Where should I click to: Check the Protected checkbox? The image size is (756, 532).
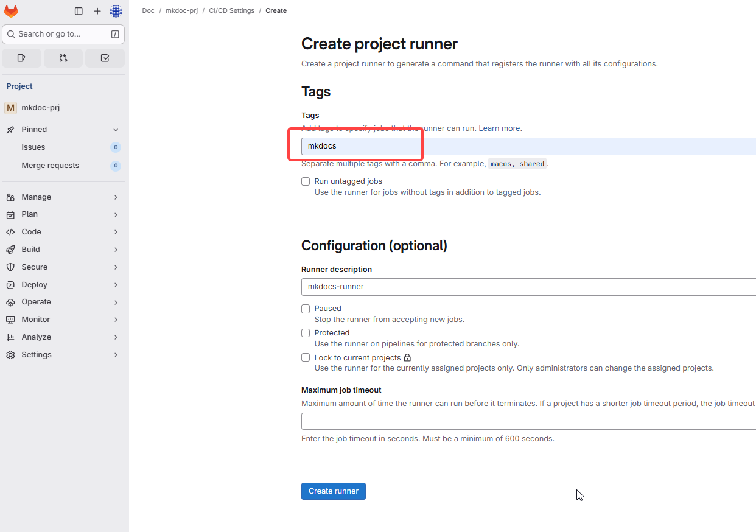306,333
